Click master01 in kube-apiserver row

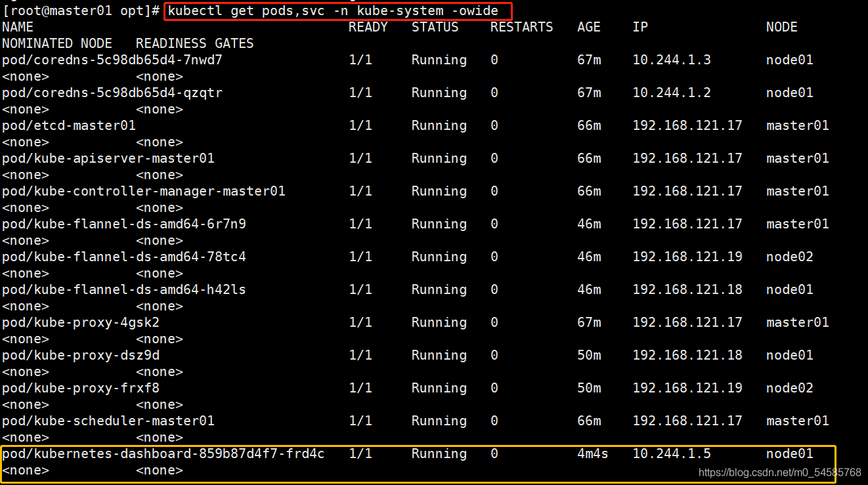pyautogui.click(x=798, y=158)
